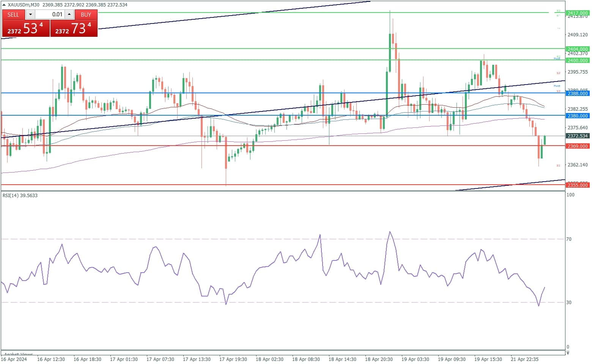Click the 17 Apr 13:30 time label
The image size is (592, 364).
click(x=197, y=359)
